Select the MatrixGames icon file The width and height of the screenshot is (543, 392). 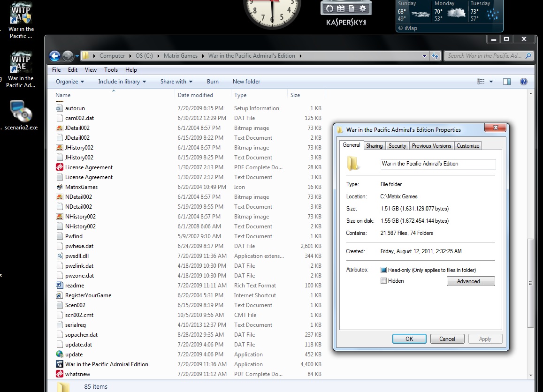tap(60, 187)
